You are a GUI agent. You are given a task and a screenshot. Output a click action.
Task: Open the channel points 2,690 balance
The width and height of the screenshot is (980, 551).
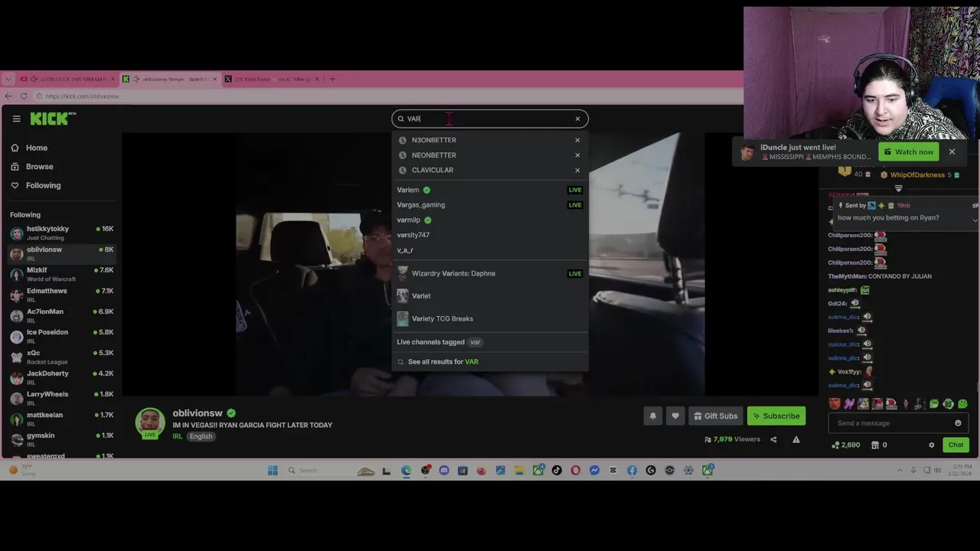click(x=846, y=445)
